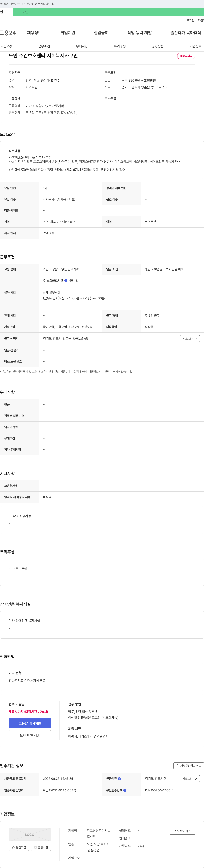
Task: Click the job title 노인 주간보호센터 사회복지사구인
Action: [x=43, y=56]
